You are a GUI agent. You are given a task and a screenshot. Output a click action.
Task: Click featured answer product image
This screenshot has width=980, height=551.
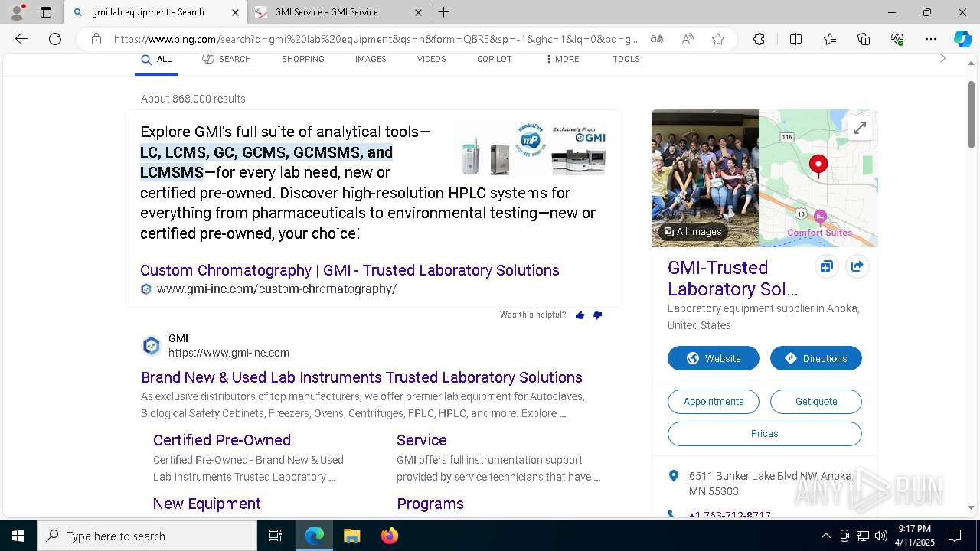point(534,150)
